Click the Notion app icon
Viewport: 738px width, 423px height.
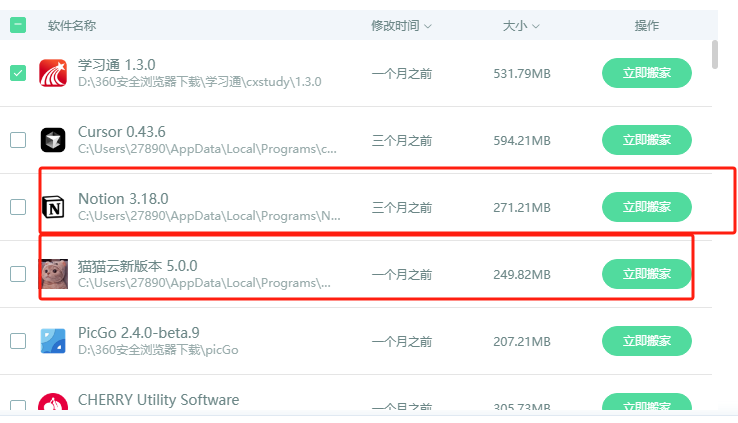pos(53,207)
